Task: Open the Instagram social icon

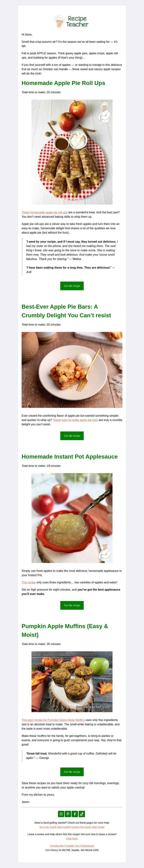Action: click(61, 814)
